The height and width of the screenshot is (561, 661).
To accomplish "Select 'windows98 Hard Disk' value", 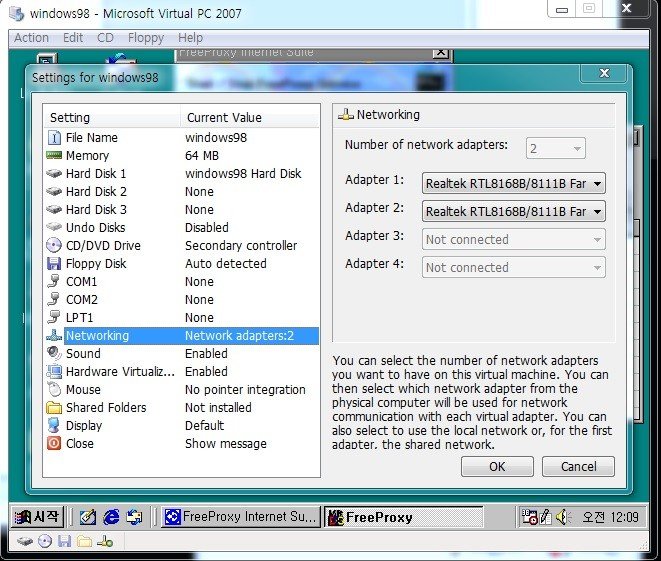I will [x=243, y=173].
